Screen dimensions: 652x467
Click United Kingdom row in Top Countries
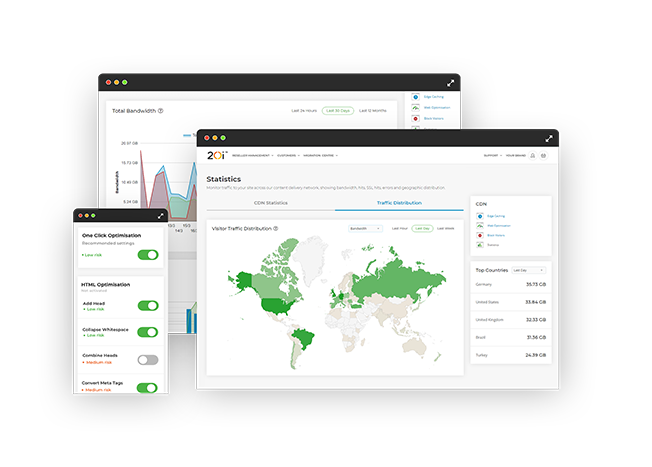click(x=511, y=320)
